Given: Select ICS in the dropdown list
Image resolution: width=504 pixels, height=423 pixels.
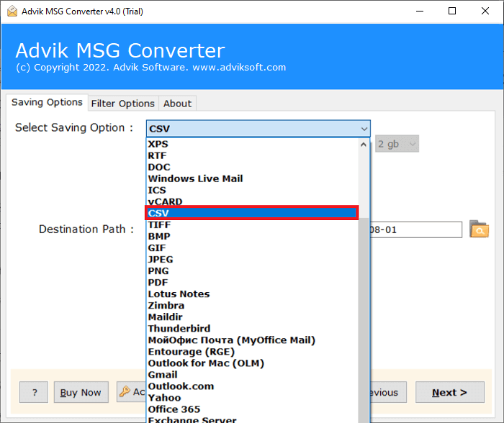Looking at the screenshot, I should (253, 190).
